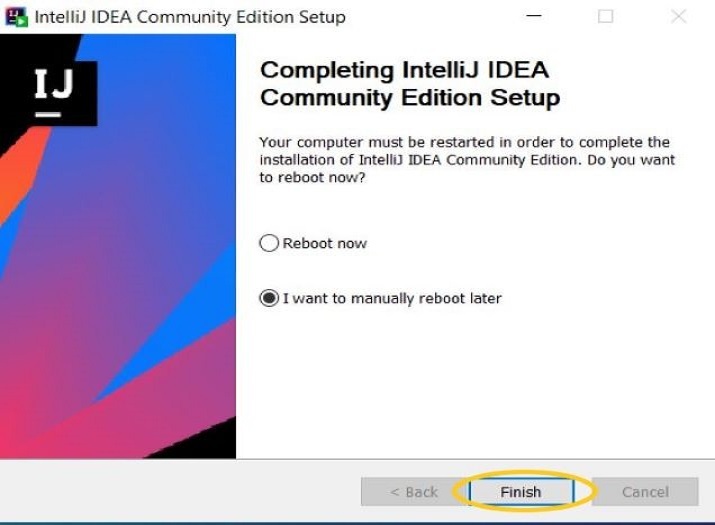Select the manually reboot later radio button

click(x=269, y=298)
